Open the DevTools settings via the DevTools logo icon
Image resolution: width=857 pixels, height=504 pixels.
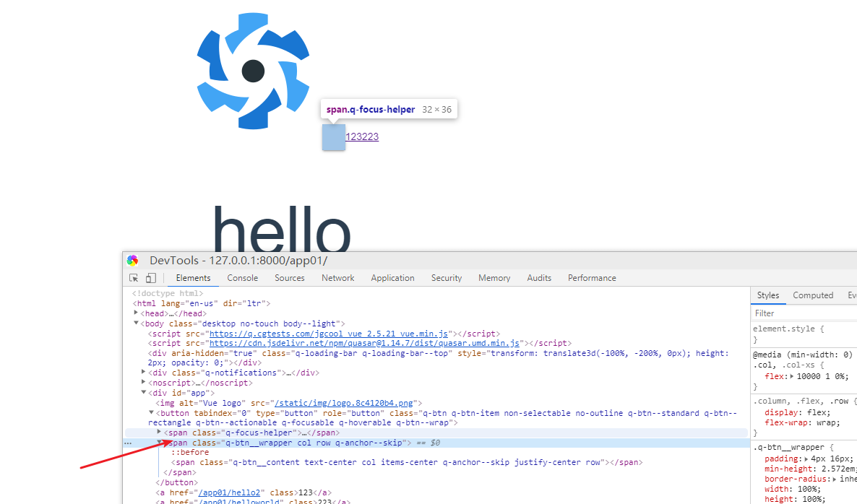(x=132, y=260)
